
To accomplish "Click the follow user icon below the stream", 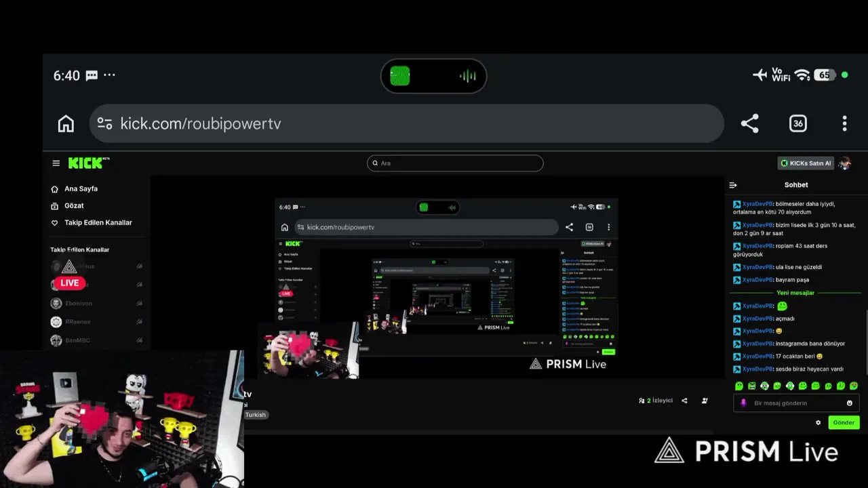I will pos(705,401).
